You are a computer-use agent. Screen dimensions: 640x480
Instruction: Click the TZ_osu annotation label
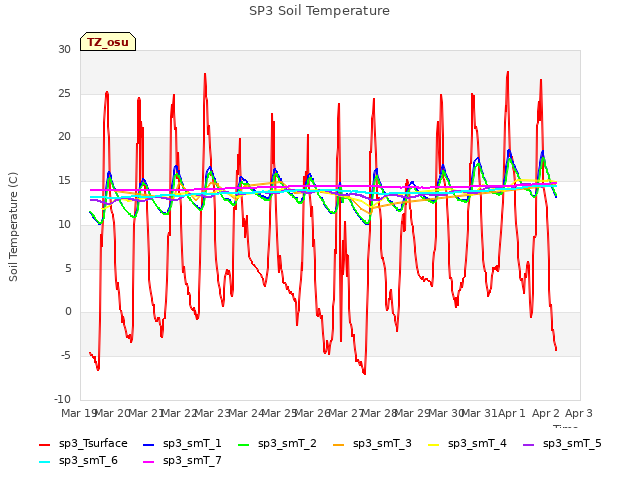pos(108,42)
